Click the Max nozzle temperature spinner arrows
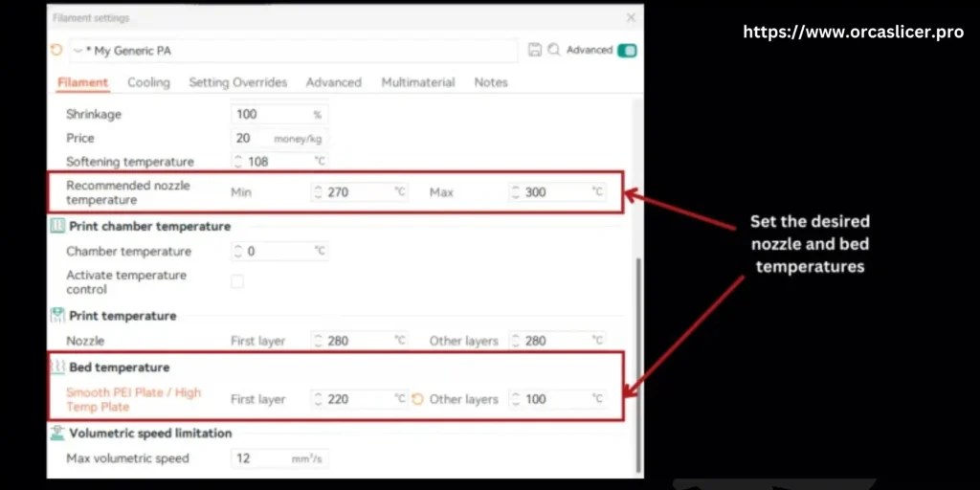The height and width of the screenshot is (490, 980). pos(516,191)
